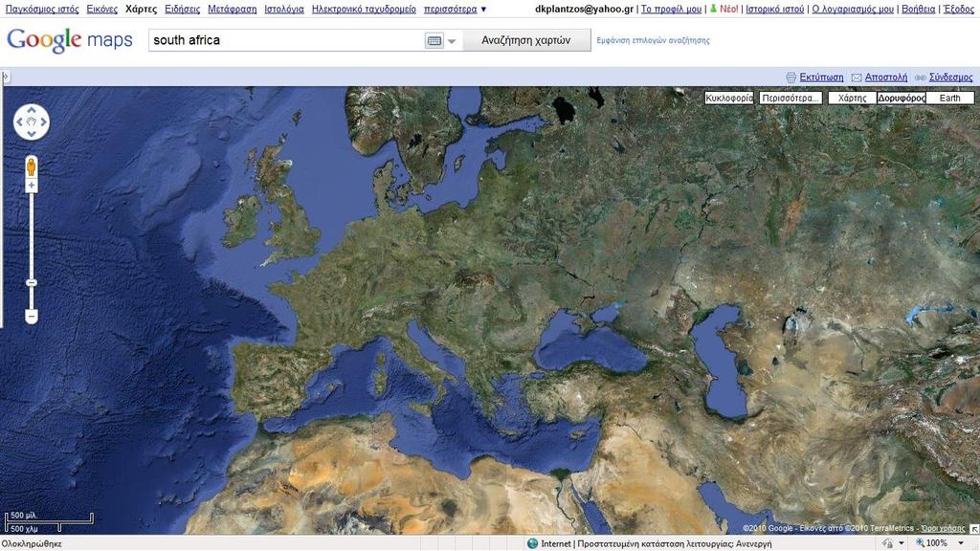Click the on-screen keyboard icon in search box

pyautogui.click(x=434, y=40)
